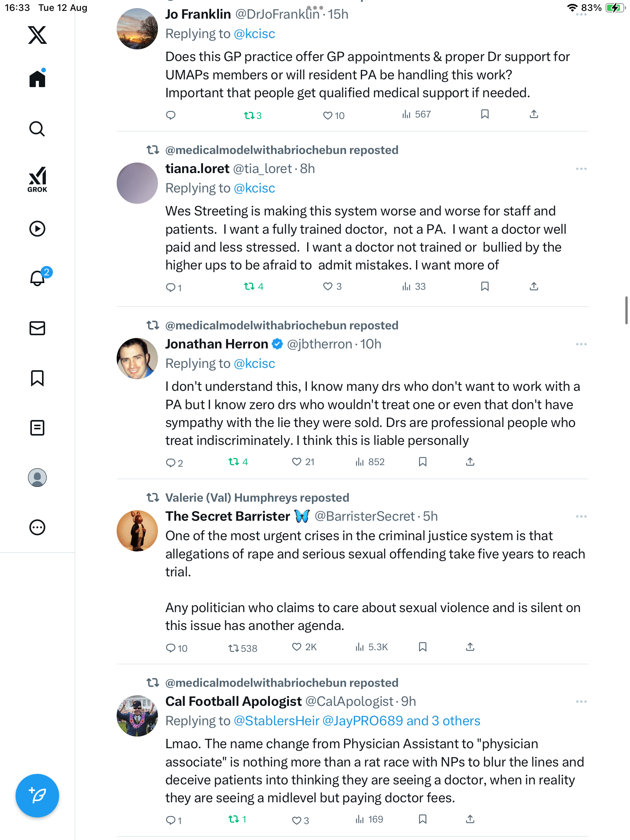This screenshot has width=630, height=840.
Task: Open more options on Jonathan Herron's post
Action: [581, 344]
